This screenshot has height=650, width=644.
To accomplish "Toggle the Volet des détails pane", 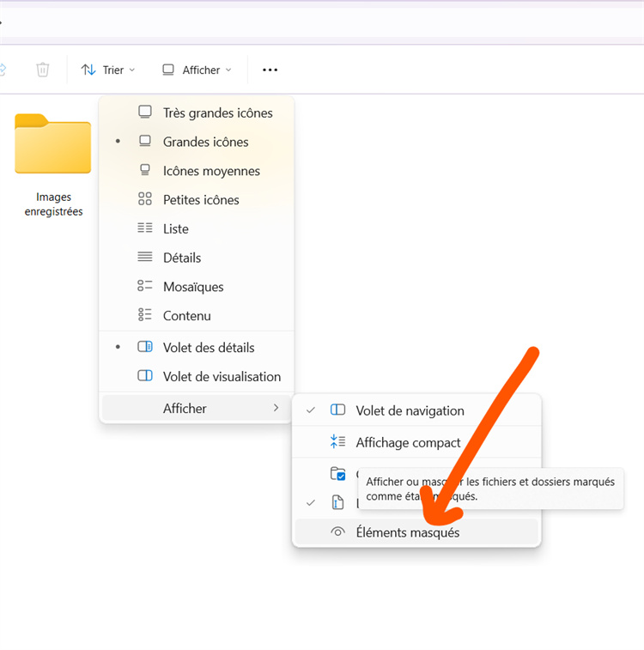I will [209, 348].
